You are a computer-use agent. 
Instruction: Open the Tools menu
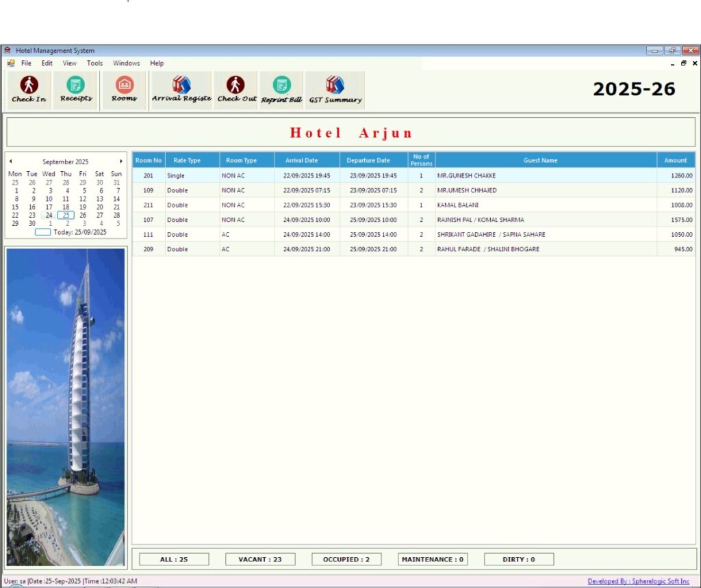point(94,63)
